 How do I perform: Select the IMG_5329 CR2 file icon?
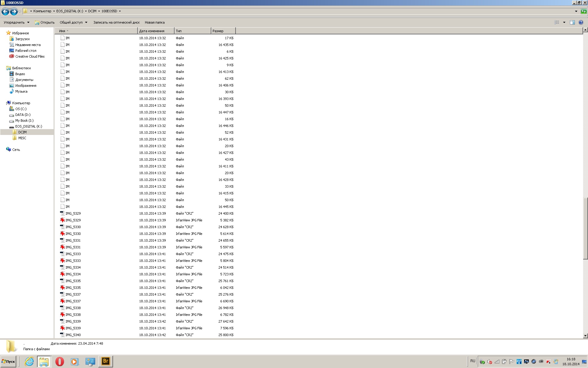tap(62, 213)
